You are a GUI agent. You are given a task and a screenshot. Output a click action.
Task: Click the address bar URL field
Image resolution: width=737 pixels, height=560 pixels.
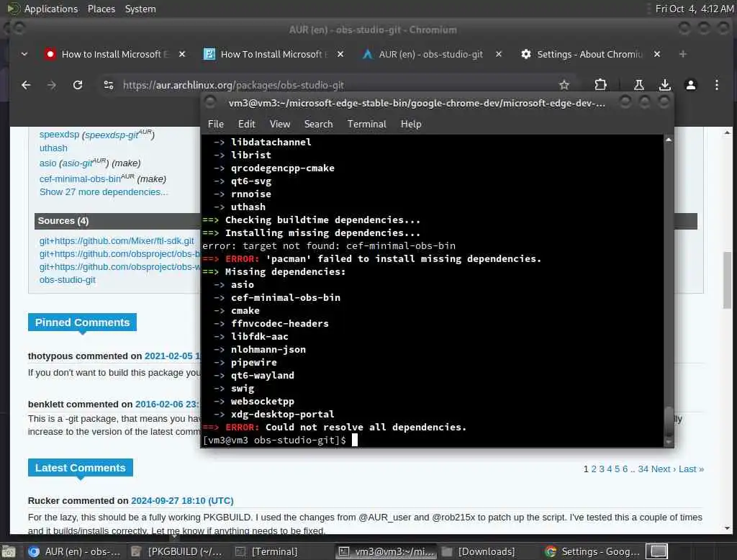click(x=329, y=85)
